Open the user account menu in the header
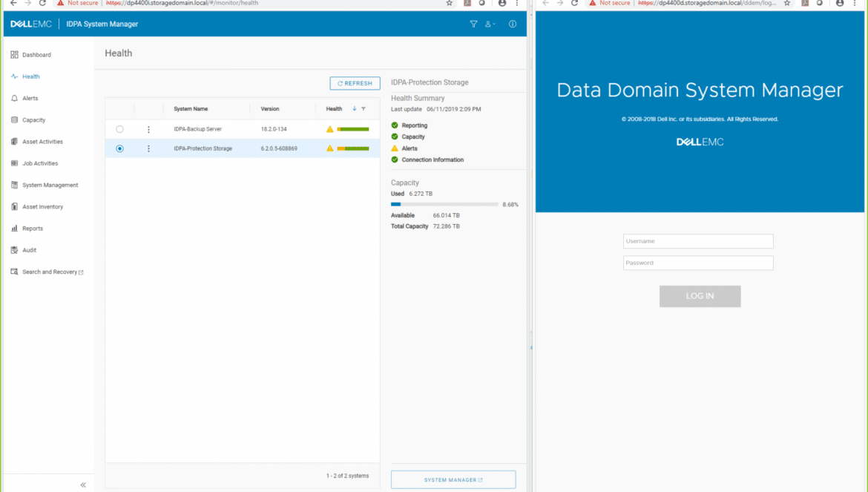868x492 pixels. point(490,24)
